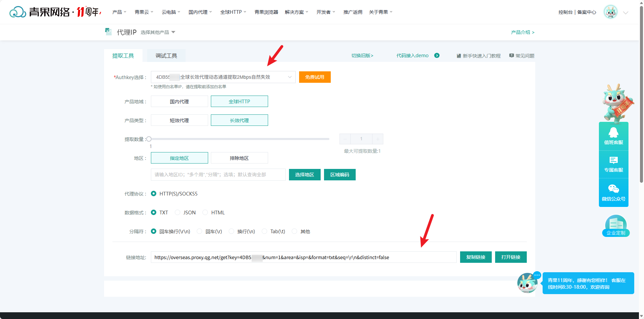644x319 pixels.
Task: Select TXT data format
Action: [x=154, y=212]
